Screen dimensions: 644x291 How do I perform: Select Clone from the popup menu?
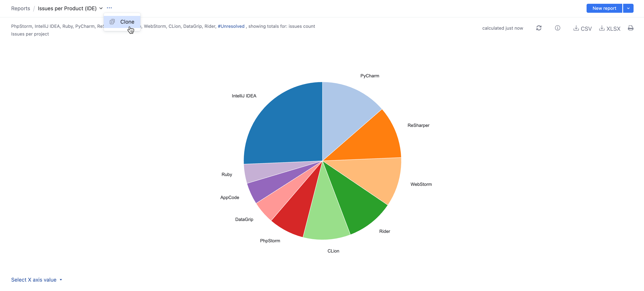coord(127,22)
